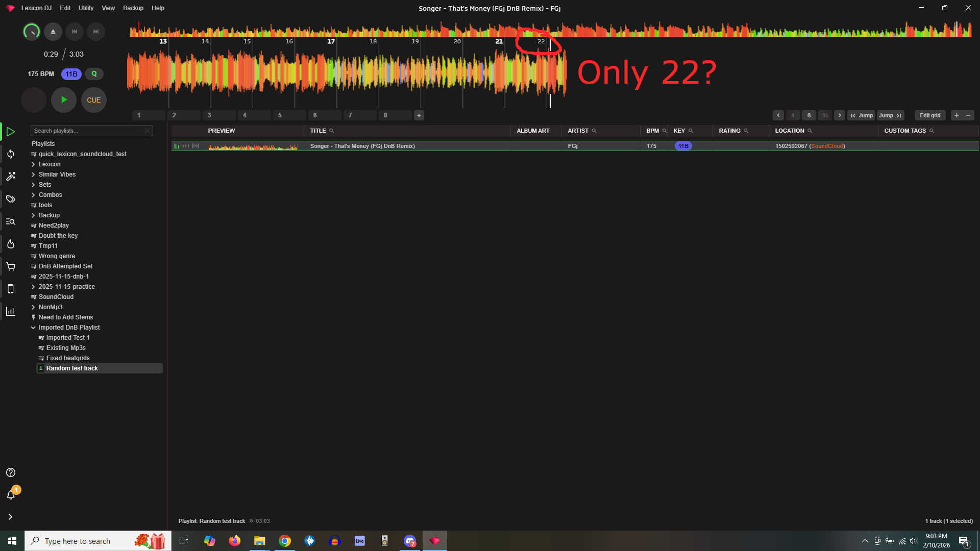Open the Utility menu
This screenshot has height=551, width=980.
pyautogui.click(x=86, y=8)
